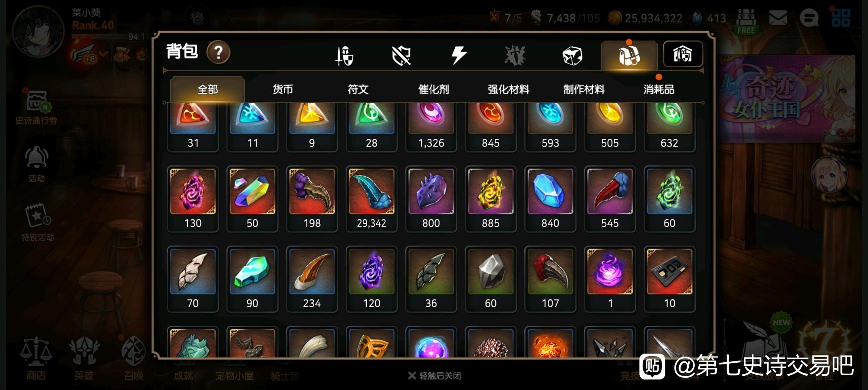868x390 pixels.
Task: Open the 制作材料 tab
Action: (584, 89)
